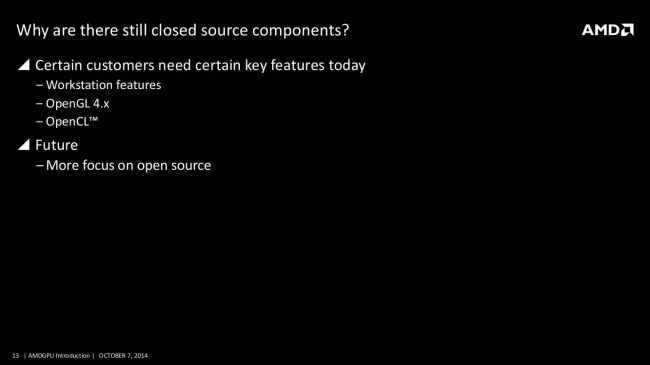Click the October 7, 2014 date in footer

[x=123, y=355]
